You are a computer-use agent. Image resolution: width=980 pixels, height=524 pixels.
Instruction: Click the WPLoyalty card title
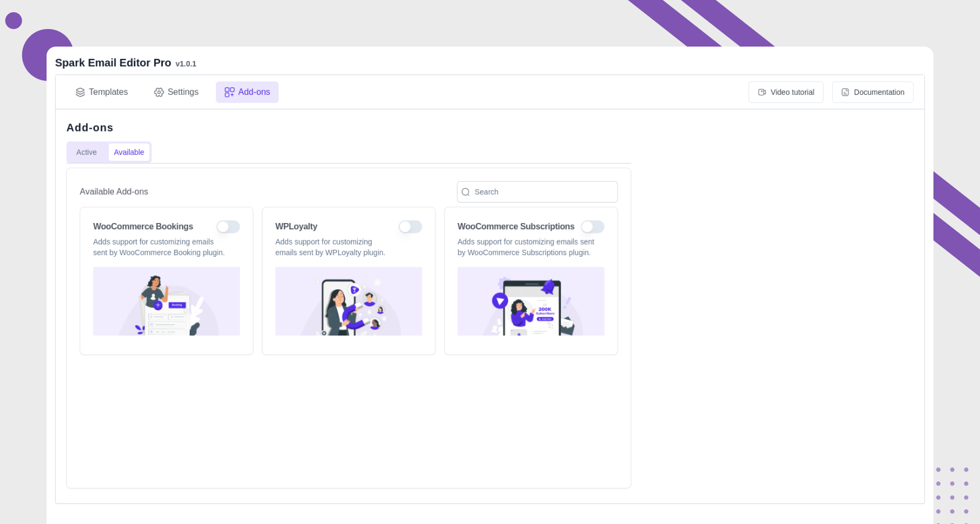tap(296, 226)
